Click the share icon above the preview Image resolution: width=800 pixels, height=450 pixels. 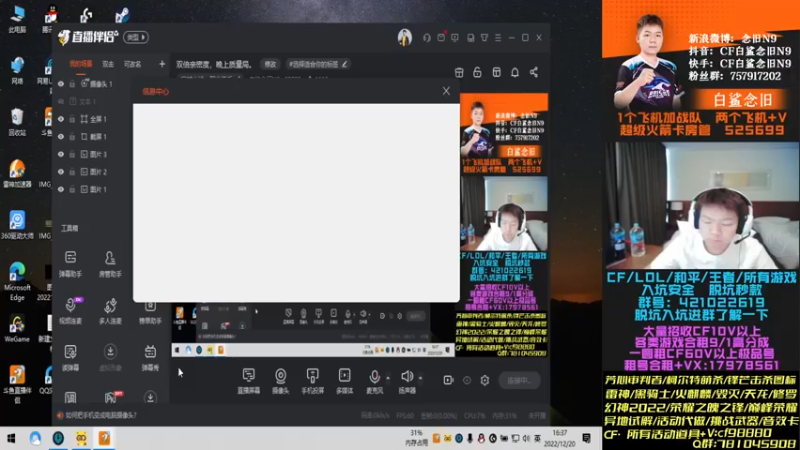tap(534, 72)
